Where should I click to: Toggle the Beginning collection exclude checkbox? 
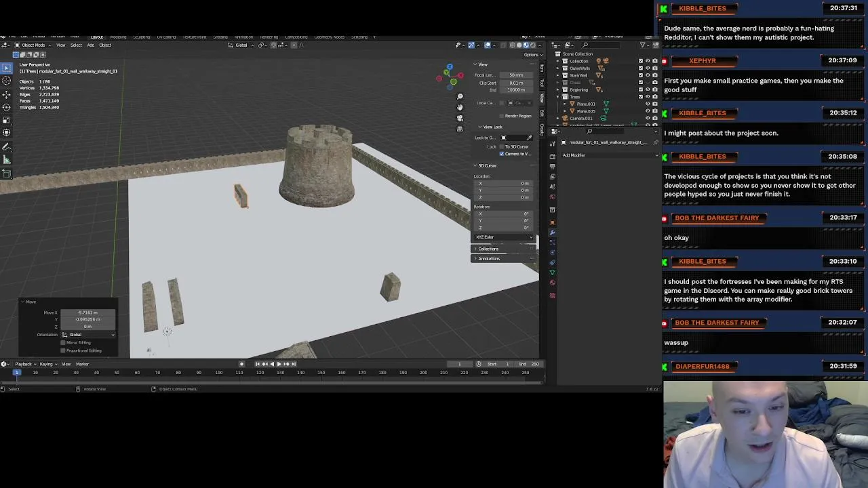pos(641,89)
